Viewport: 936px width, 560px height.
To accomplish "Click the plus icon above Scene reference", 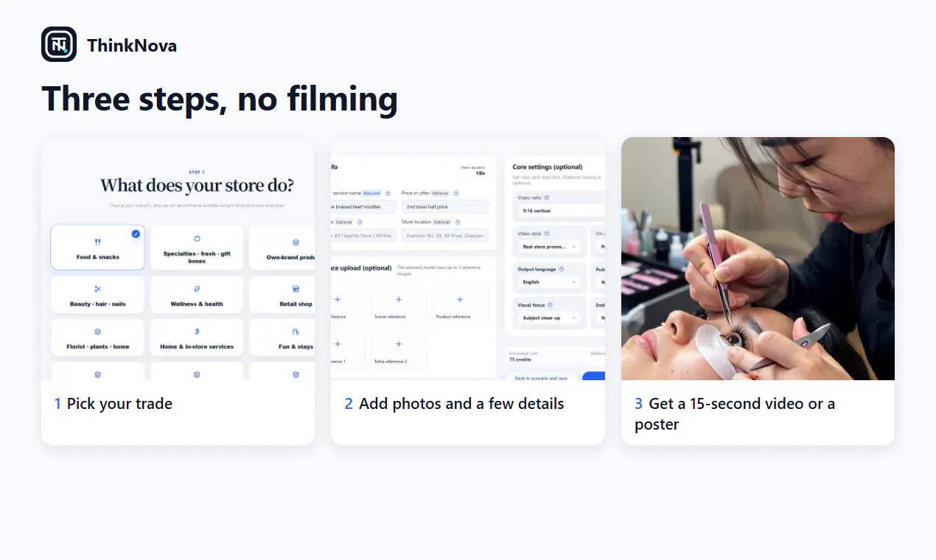I will pos(399,300).
